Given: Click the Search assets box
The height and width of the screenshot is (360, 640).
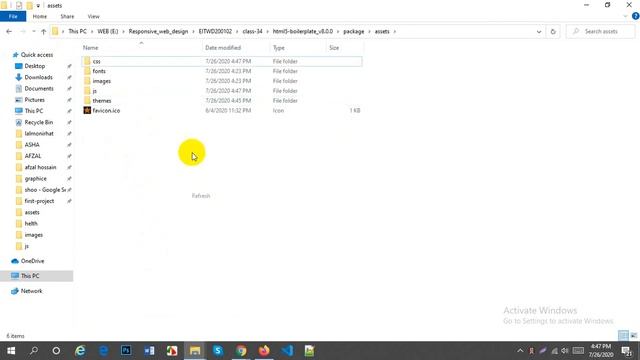Looking at the screenshot, I should point(600,31).
